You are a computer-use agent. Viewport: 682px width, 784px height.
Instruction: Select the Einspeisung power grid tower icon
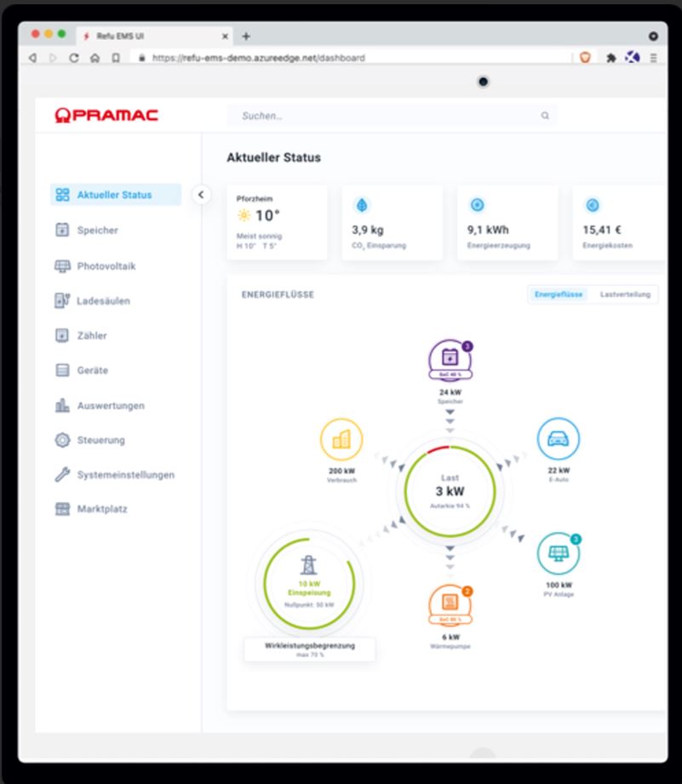[x=308, y=564]
